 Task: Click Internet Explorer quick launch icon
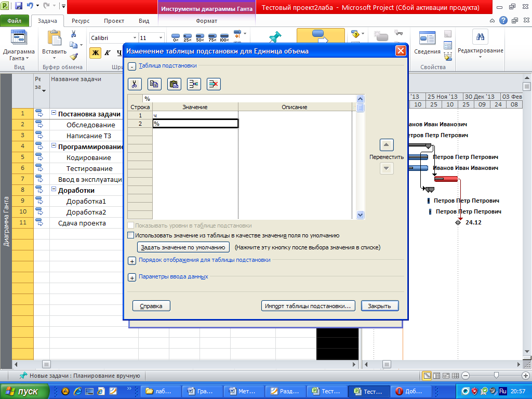point(77,391)
